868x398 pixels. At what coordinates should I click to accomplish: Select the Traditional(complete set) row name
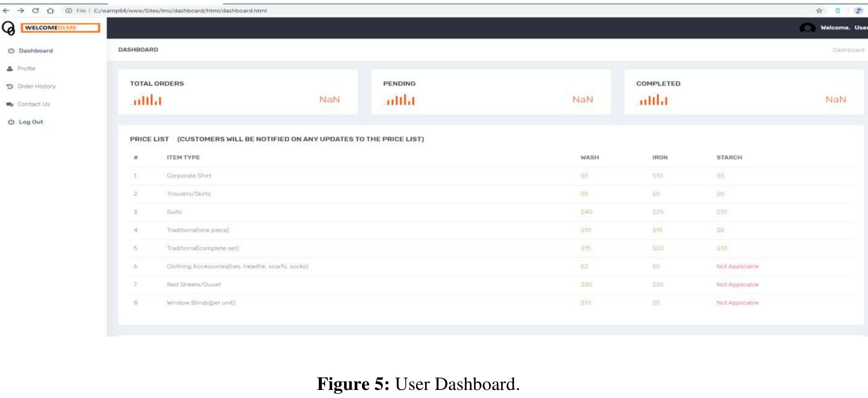[202, 248]
